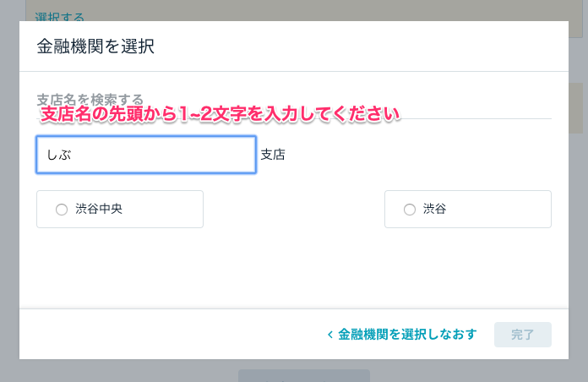Click the dimmed backdrop right of dialog
Image resolution: width=588 pixels, height=382 pixels.
tap(578, 225)
